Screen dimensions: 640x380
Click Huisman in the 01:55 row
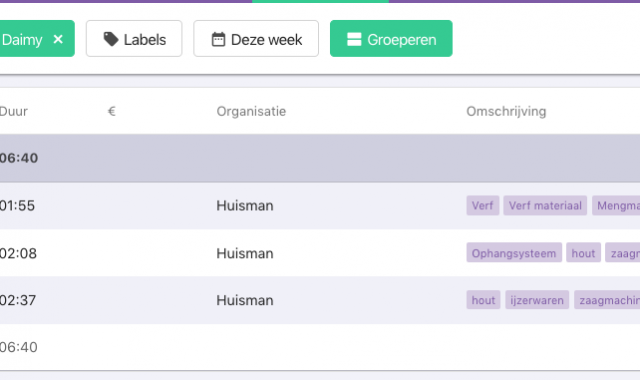[245, 206]
